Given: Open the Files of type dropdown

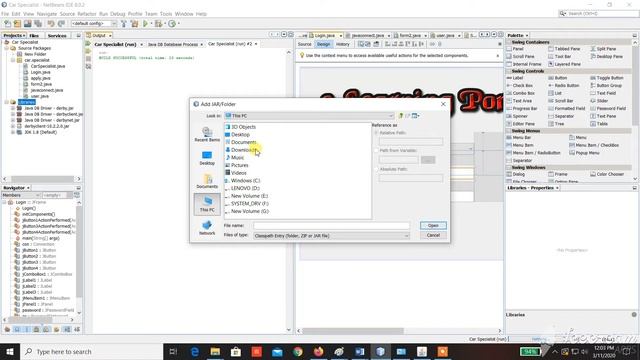Looking at the screenshot, I should pos(331,236).
